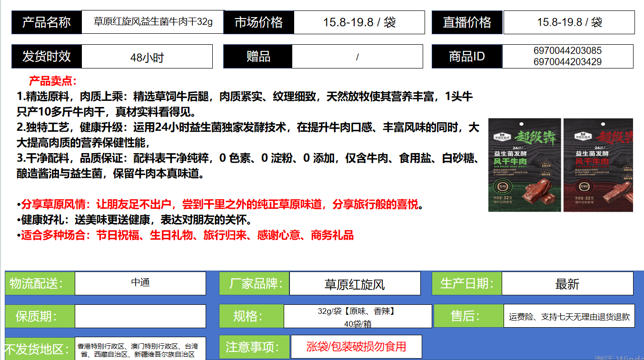Select the non-shipping regions list cell
The image size is (644, 360).
click(x=140, y=350)
